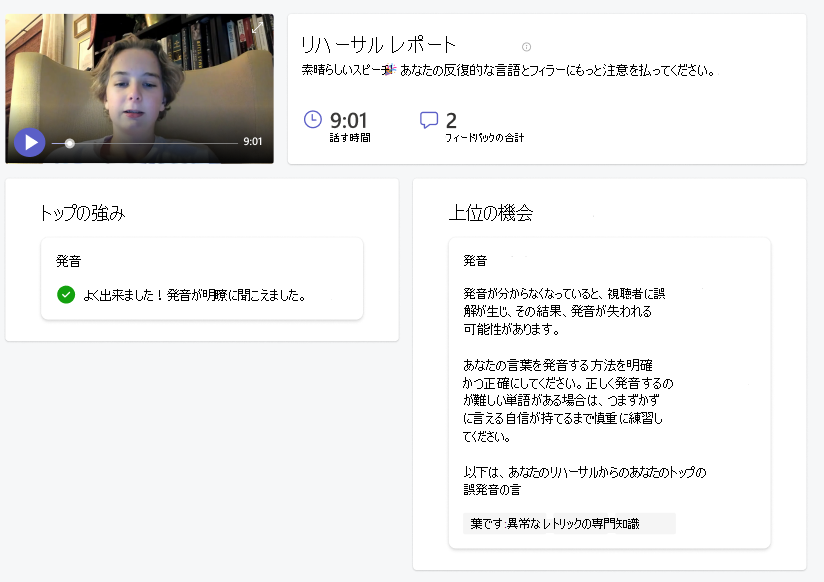824x582 pixels.
Task: Click the webcam video thumbnail
Action: click(139, 88)
